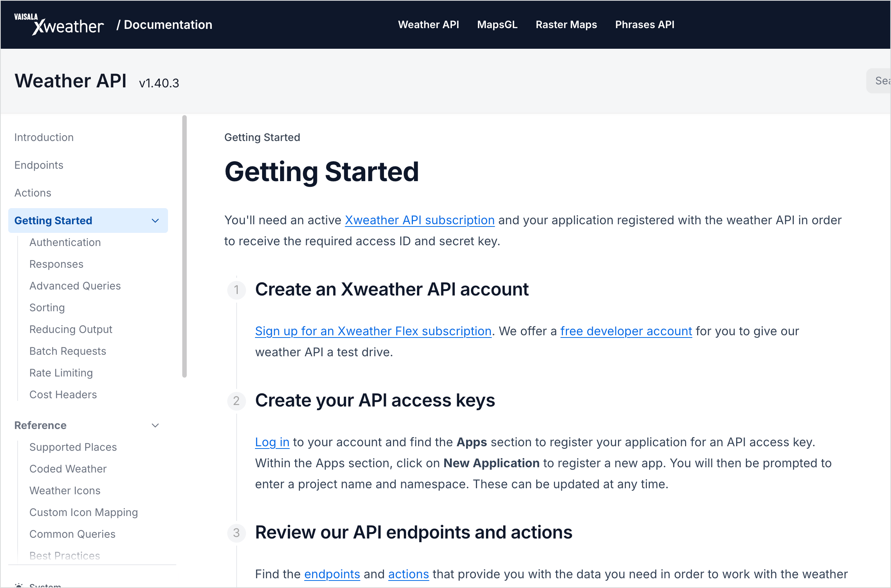Image resolution: width=891 pixels, height=588 pixels.
Task: Open the Common Queries page
Action: pyautogui.click(x=72, y=534)
